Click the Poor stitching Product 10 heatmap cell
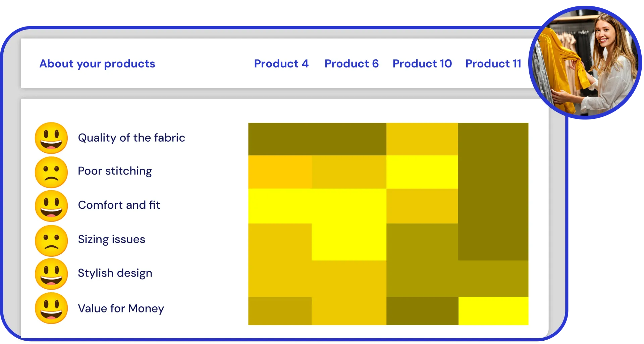The height and width of the screenshot is (344, 644). (422, 172)
